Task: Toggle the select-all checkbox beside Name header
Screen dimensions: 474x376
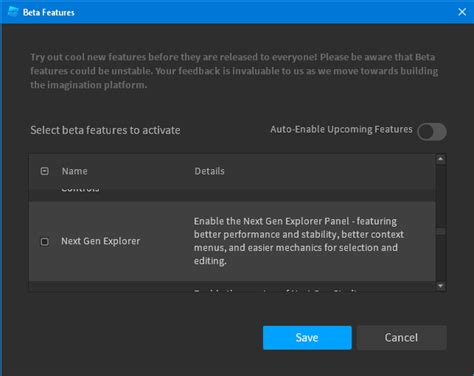Action: pyautogui.click(x=44, y=171)
